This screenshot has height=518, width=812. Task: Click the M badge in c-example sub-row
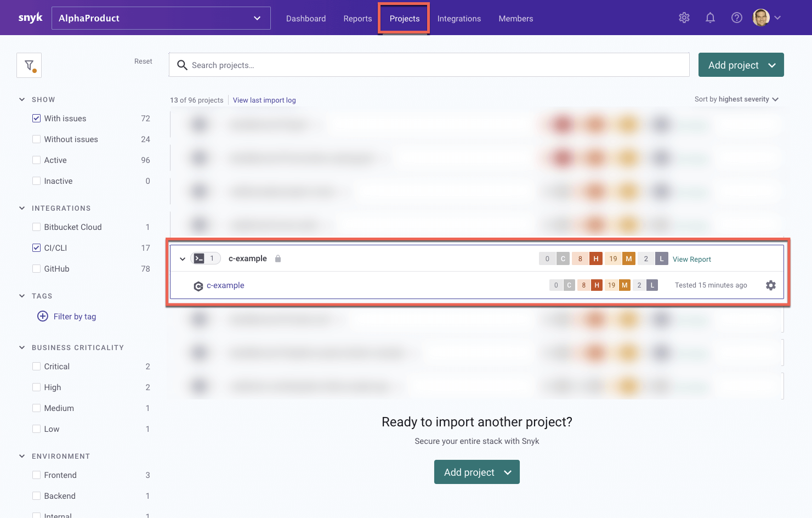click(x=624, y=285)
